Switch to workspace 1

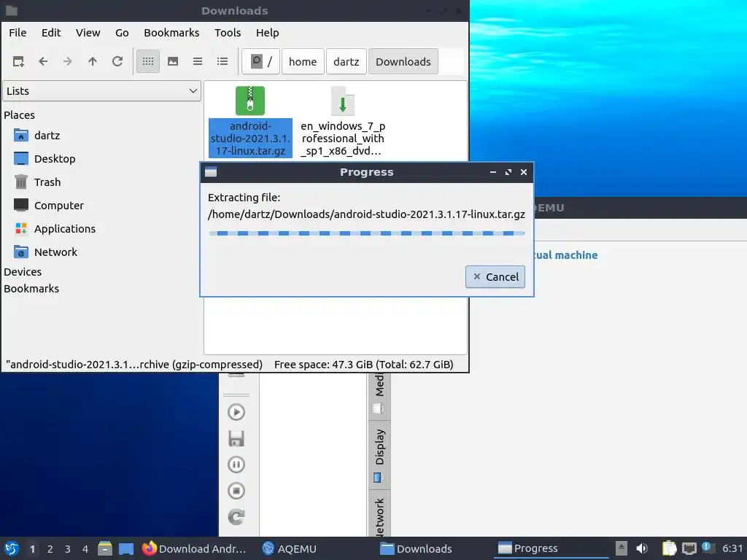[32, 549]
